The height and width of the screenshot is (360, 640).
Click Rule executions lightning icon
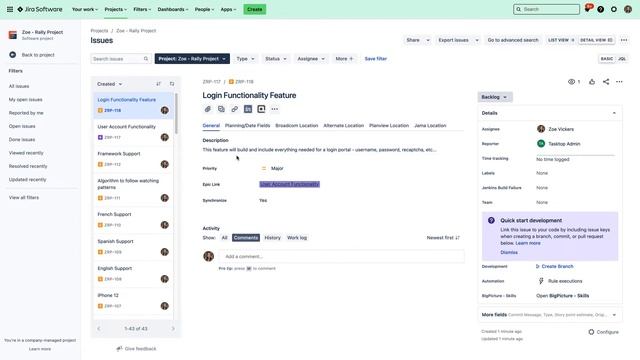pos(541,281)
